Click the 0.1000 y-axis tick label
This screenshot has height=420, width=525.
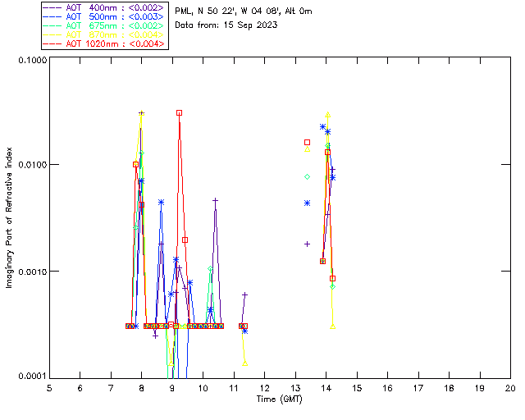(30, 62)
